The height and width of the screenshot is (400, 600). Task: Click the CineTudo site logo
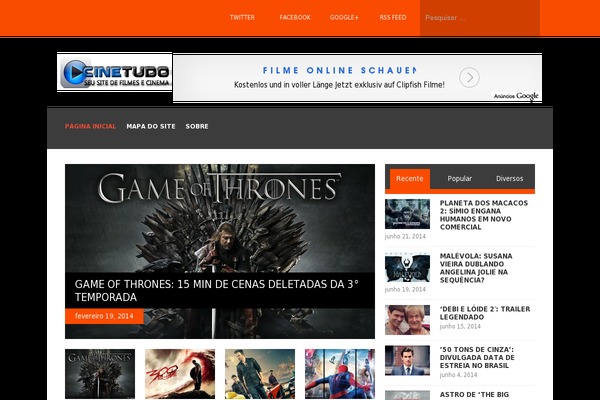pos(115,72)
